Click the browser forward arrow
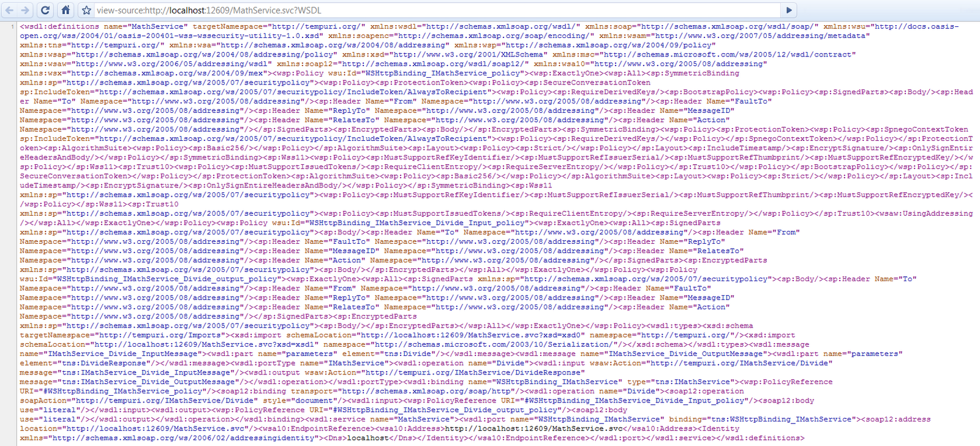 pos(24,10)
